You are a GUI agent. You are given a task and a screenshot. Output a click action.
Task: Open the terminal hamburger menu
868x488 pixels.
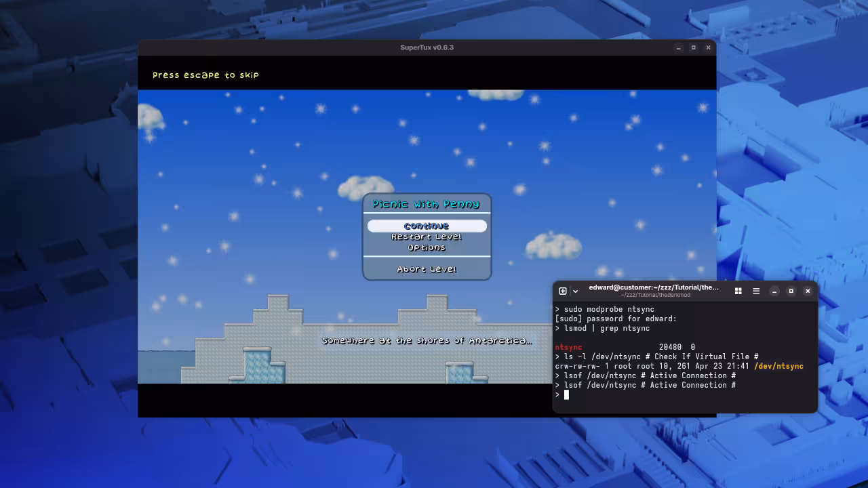pyautogui.click(x=755, y=291)
